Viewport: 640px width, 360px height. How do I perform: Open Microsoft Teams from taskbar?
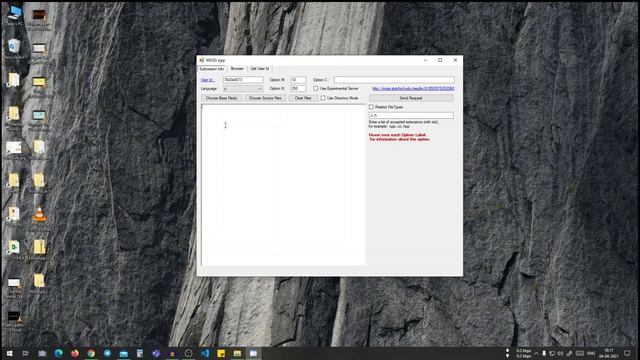156,353
